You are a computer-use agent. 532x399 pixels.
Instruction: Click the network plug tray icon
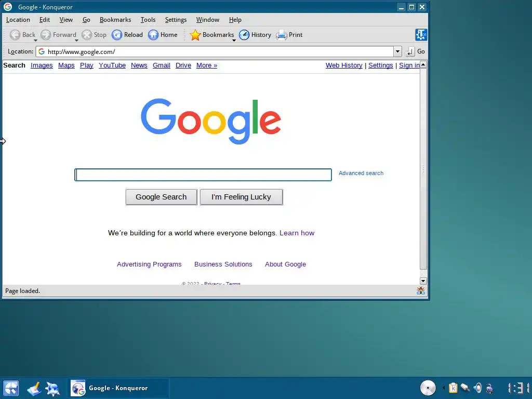point(465,388)
